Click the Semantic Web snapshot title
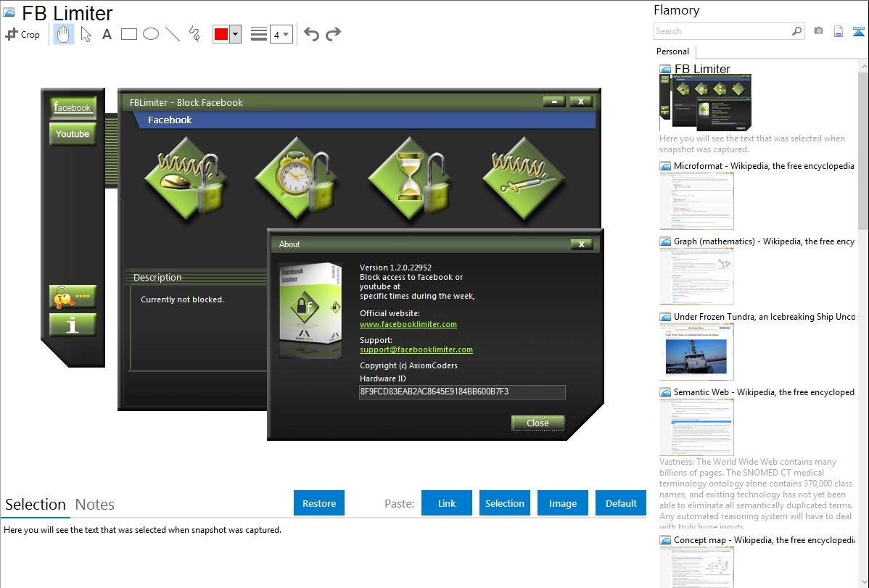 (x=764, y=392)
